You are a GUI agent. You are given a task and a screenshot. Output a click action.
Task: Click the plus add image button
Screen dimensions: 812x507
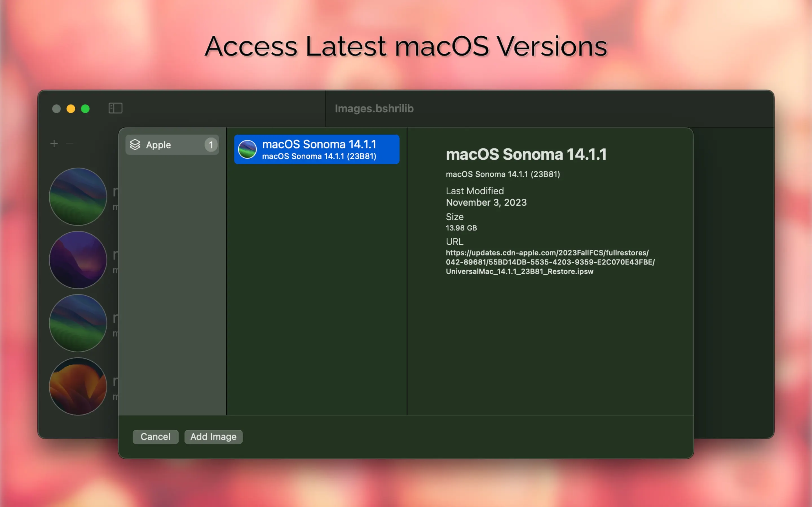pos(54,144)
